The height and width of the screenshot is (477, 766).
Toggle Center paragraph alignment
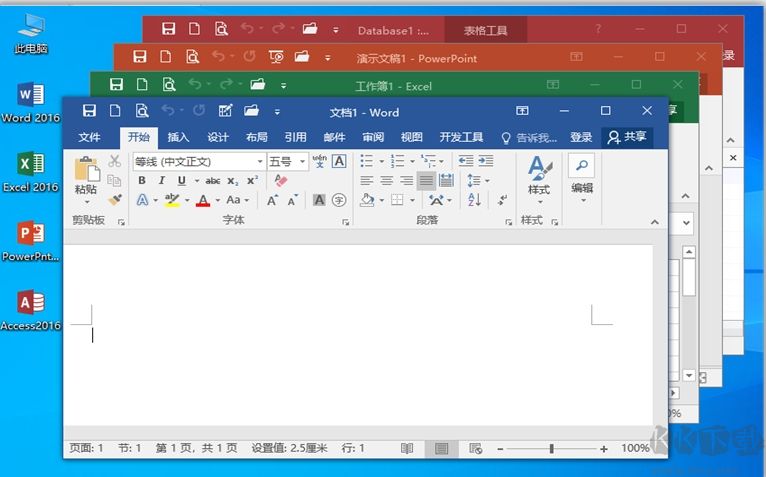click(x=386, y=181)
